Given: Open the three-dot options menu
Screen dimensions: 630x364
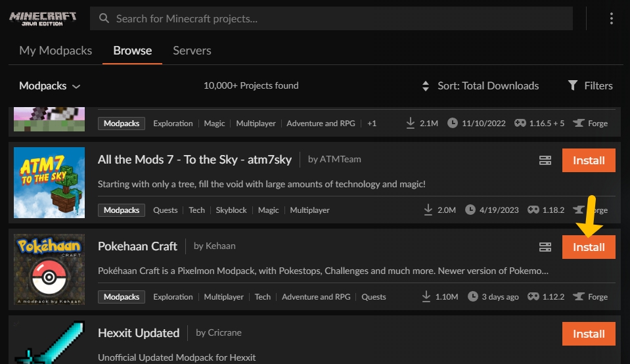Looking at the screenshot, I should coord(611,19).
